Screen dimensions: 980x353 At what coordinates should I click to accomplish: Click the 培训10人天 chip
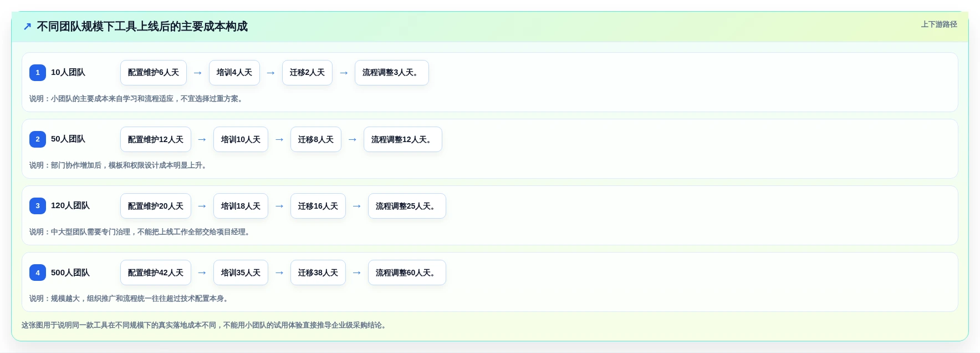[241, 139]
